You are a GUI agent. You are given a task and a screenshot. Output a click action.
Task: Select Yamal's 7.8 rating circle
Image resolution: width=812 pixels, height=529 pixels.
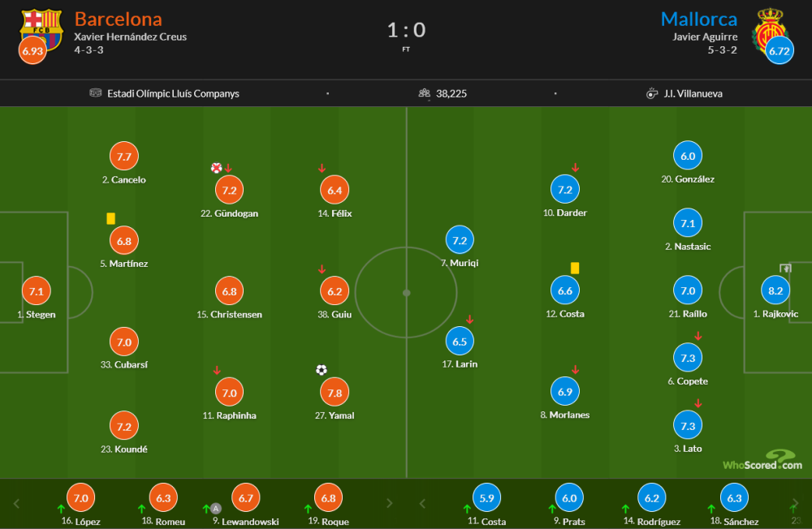(x=335, y=393)
